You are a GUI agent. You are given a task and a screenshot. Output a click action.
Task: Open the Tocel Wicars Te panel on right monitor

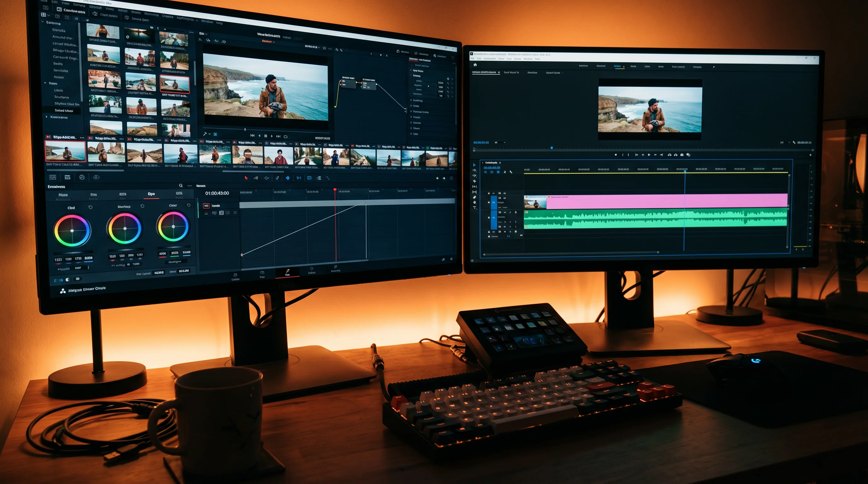[511, 72]
